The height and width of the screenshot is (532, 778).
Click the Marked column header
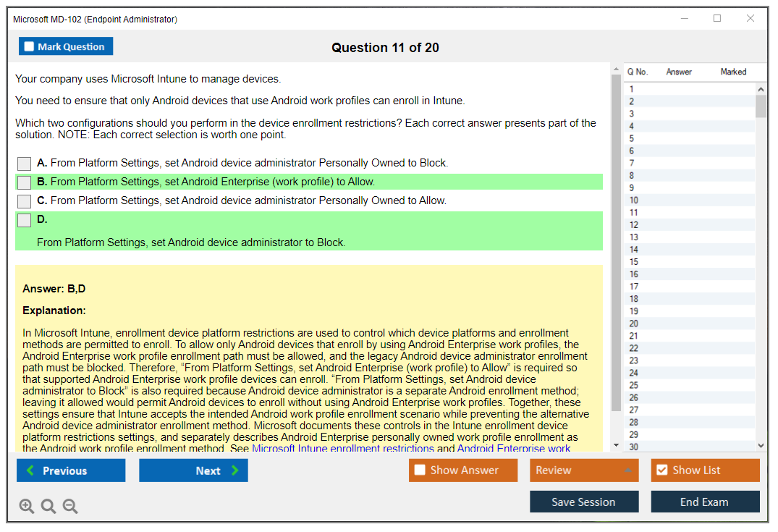click(733, 72)
